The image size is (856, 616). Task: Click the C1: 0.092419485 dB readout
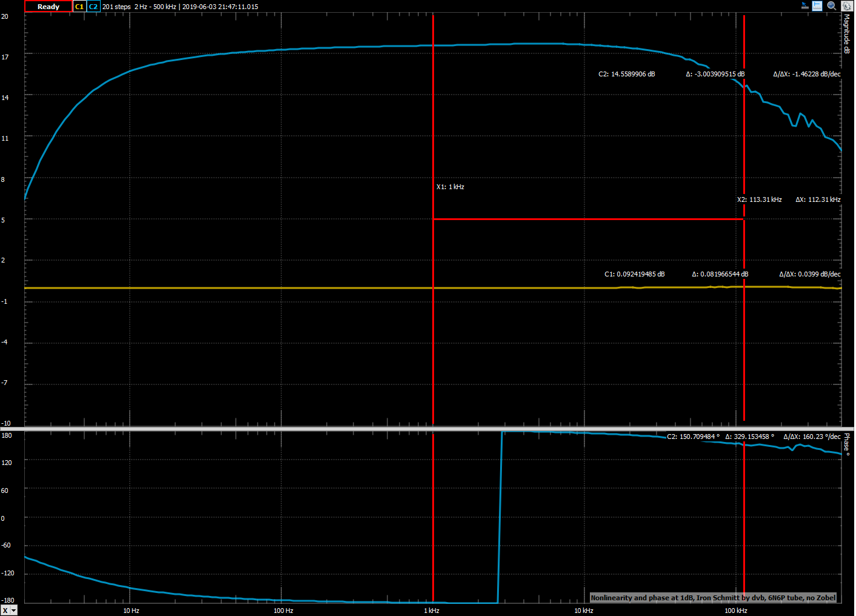[x=635, y=274]
